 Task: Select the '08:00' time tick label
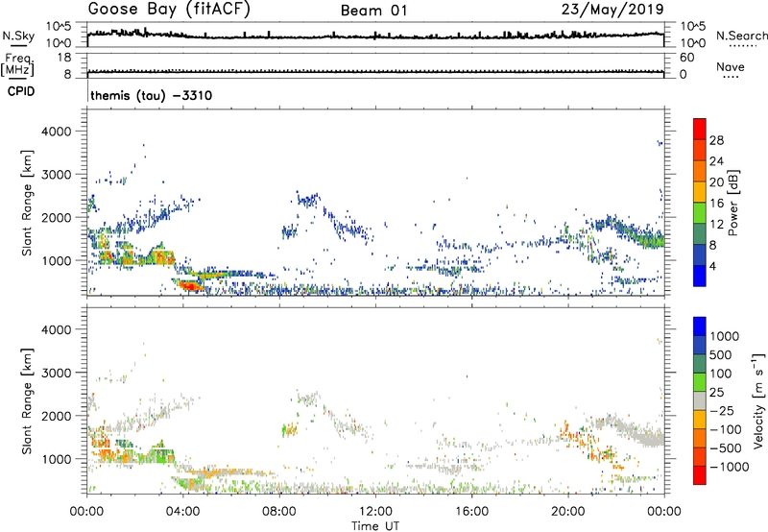point(279,512)
